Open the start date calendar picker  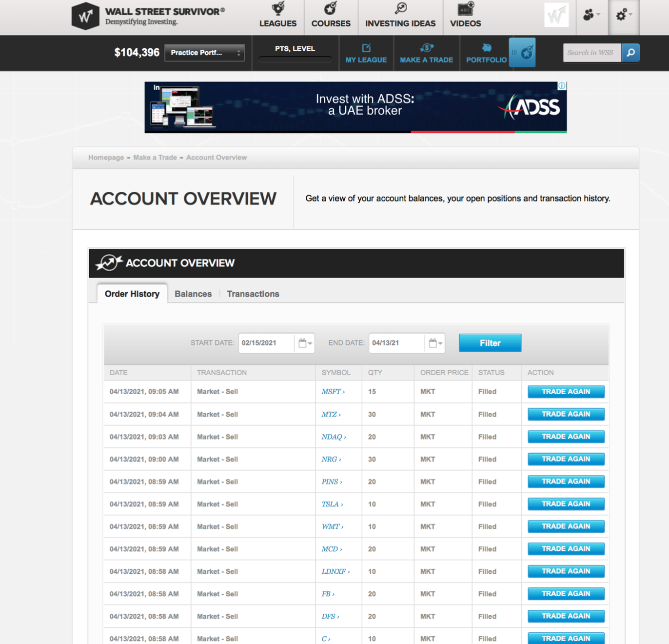[305, 343]
